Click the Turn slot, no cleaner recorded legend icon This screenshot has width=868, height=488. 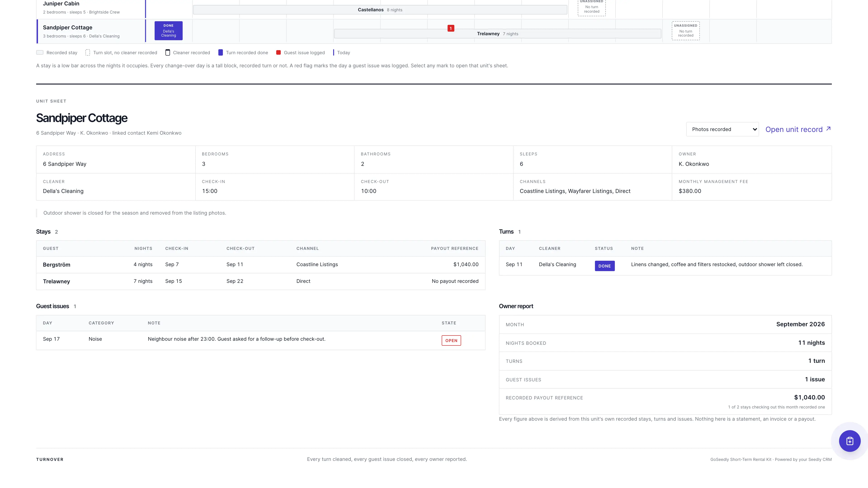[88, 53]
